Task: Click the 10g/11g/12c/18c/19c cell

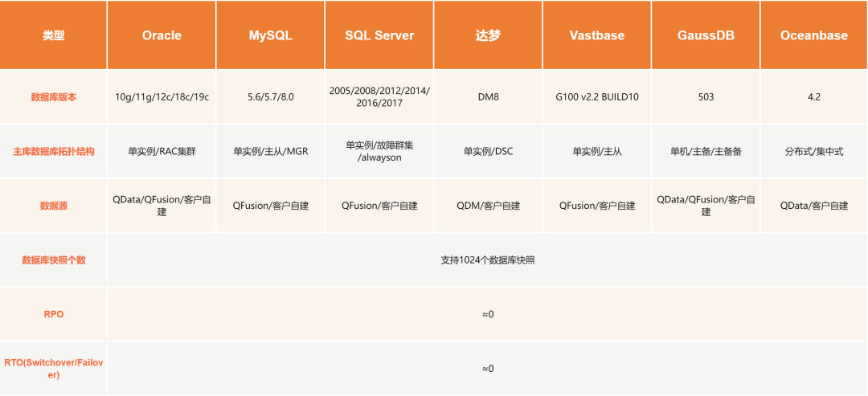Action: click(162, 96)
